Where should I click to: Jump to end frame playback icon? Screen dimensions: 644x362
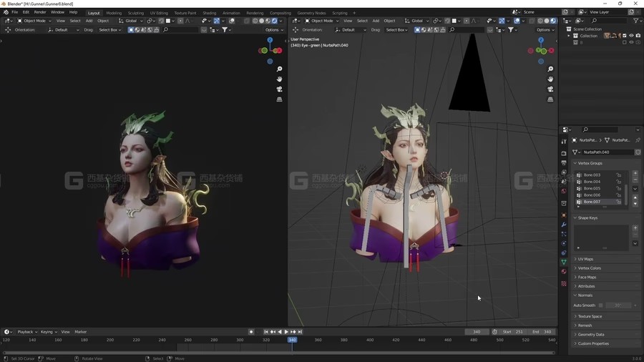(301, 332)
